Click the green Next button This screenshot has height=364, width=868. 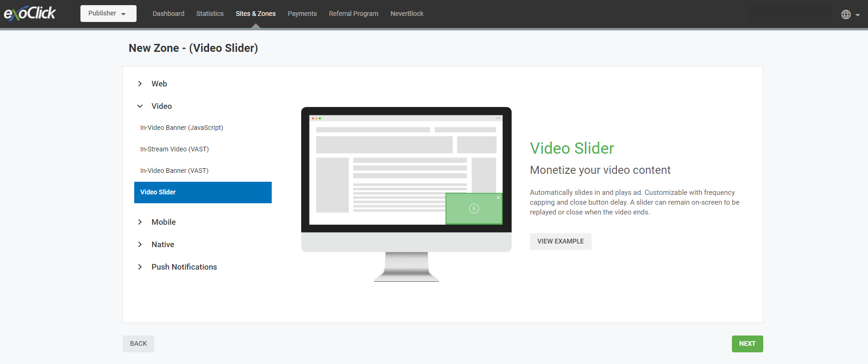747,344
